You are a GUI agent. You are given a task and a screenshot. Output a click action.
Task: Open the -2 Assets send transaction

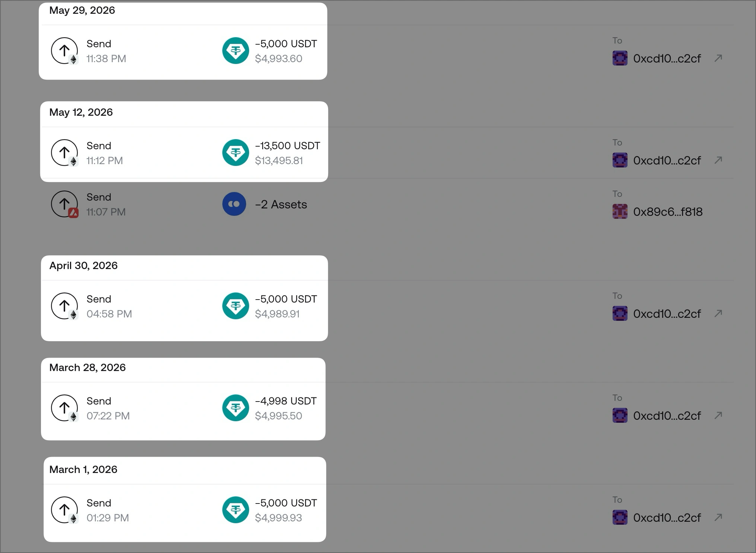(387, 204)
